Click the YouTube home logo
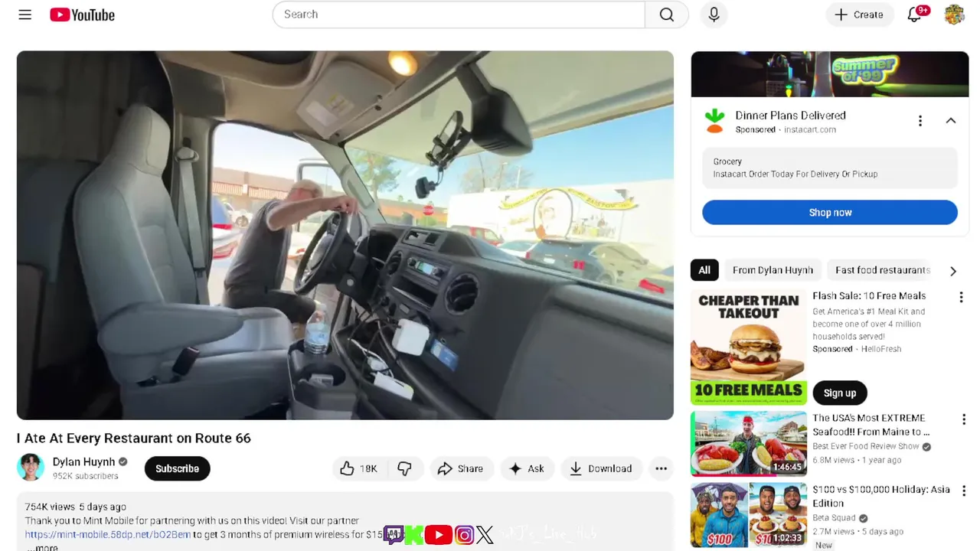Image resolution: width=980 pixels, height=551 pixels. tap(82, 15)
